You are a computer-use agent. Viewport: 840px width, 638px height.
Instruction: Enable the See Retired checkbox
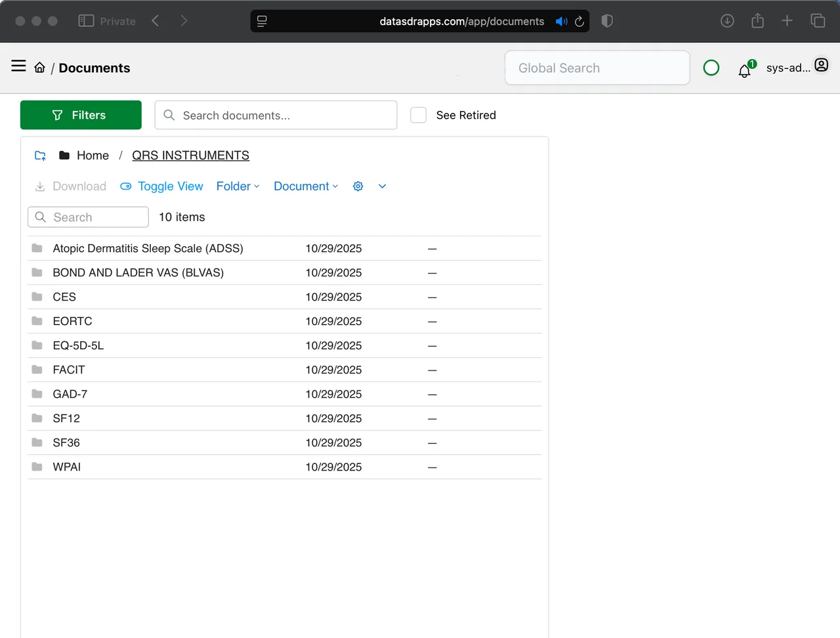(x=418, y=115)
